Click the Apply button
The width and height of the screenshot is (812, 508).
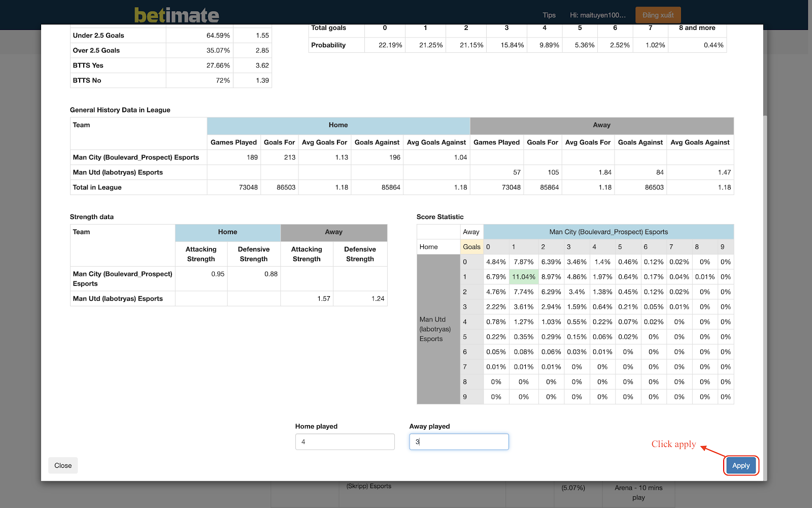(741, 465)
